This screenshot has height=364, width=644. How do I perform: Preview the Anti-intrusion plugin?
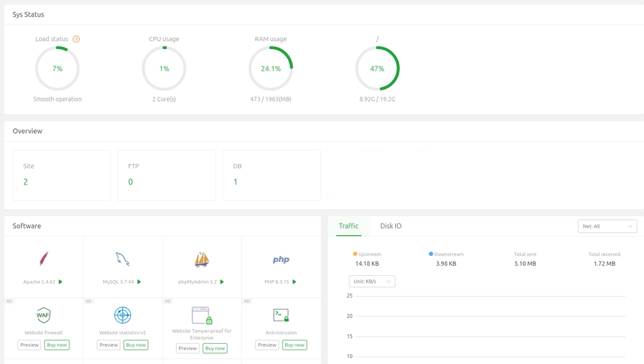click(x=267, y=345)
